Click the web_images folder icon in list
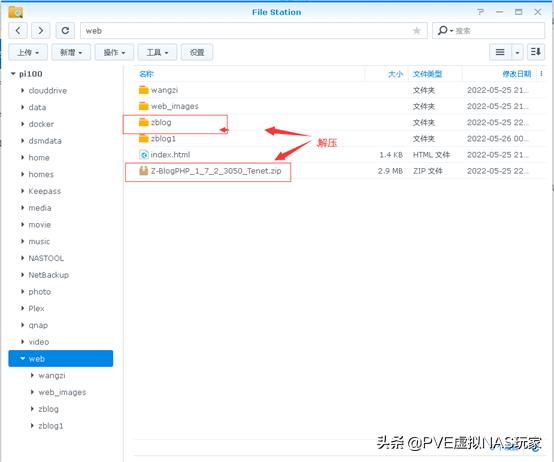This screenshot has width=554, height=462. pyautogui.click(x=143, y=106)
